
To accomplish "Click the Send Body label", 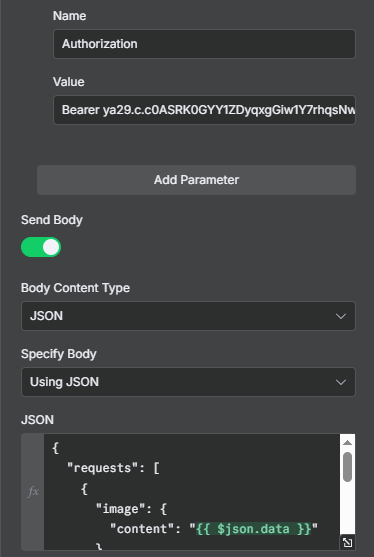I will (52, 220).
